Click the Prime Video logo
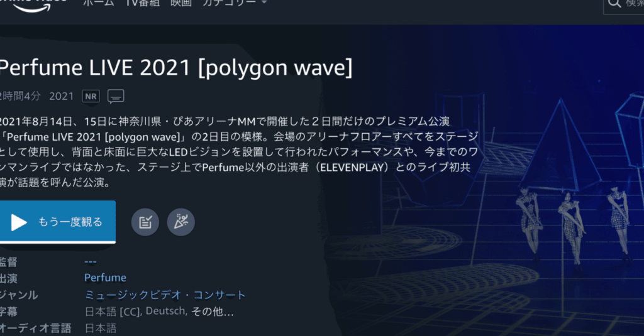Viewport: 644px width, 336px height. (33, 5)
